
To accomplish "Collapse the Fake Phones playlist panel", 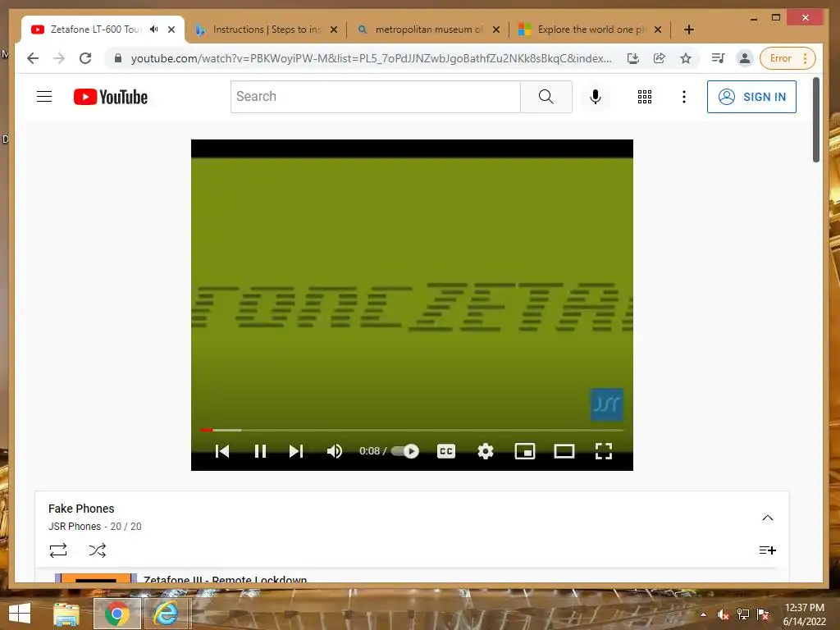I will coord(768,518).
